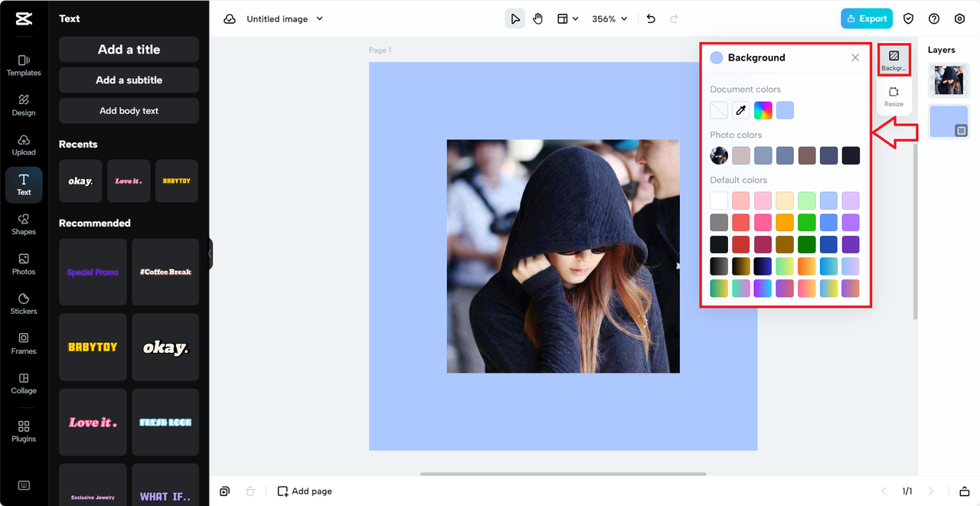This screenshot has height=506, width=980.
Task: Open the Photos sidebar panel
Action: [24, 264]
